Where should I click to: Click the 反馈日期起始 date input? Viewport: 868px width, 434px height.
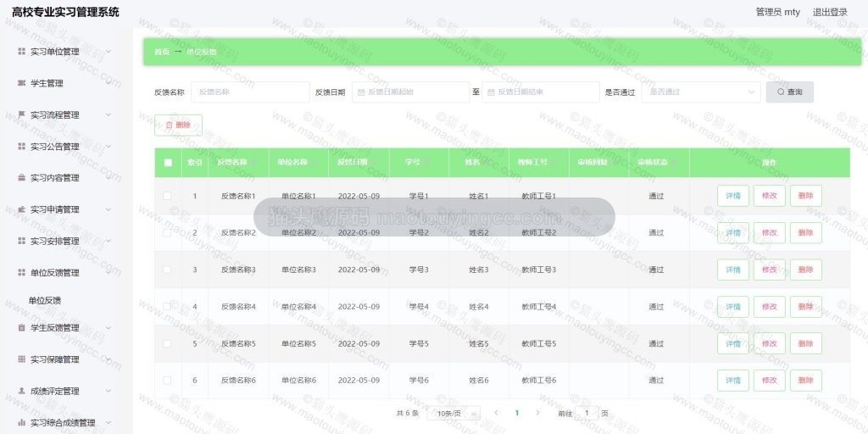(x=411, y=92)
